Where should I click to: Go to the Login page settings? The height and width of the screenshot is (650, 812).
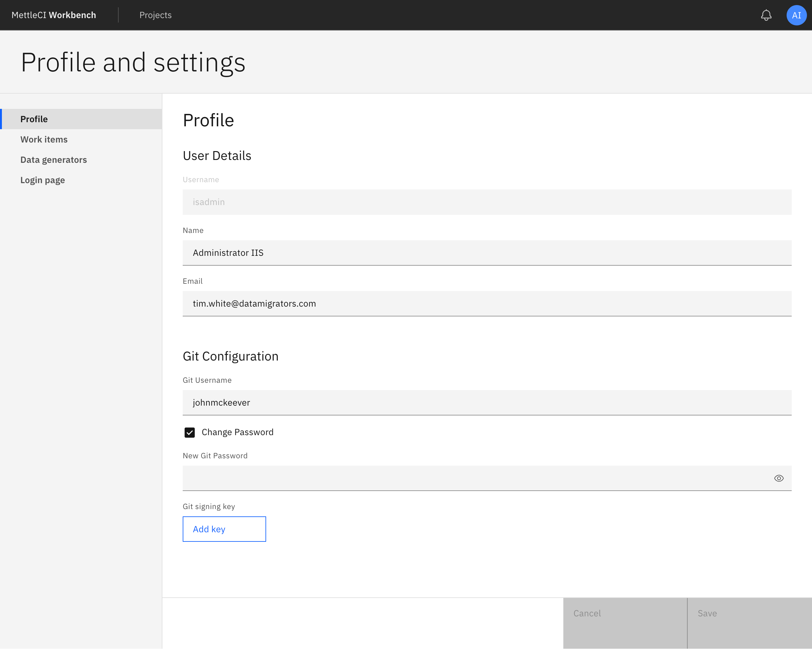(43, 180)
